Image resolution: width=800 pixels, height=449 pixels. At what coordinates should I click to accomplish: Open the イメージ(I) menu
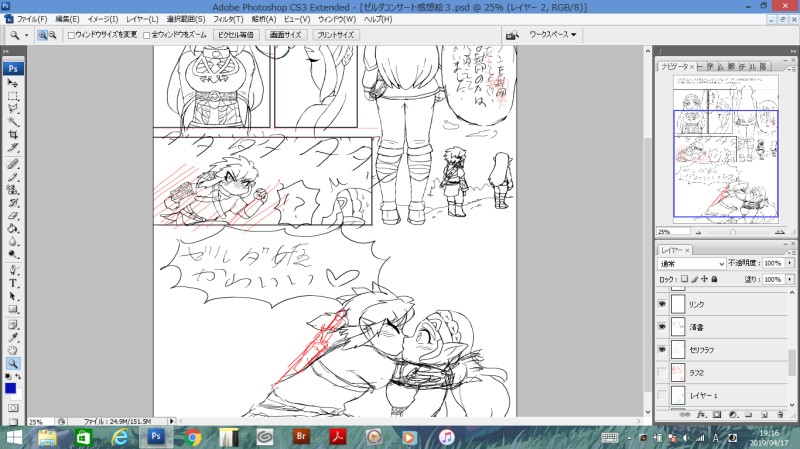click(x=103, y=19)
